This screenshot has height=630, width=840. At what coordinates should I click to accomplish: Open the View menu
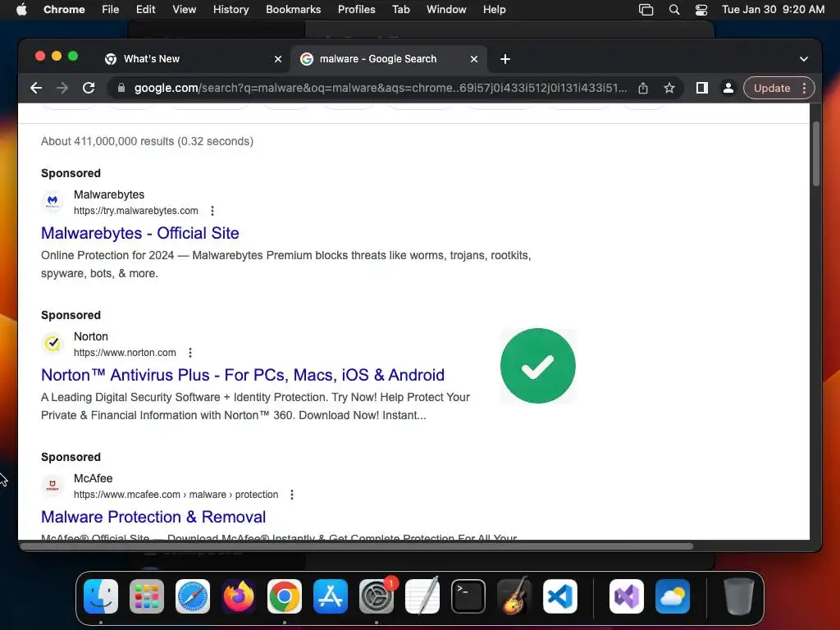coord(185,9)
